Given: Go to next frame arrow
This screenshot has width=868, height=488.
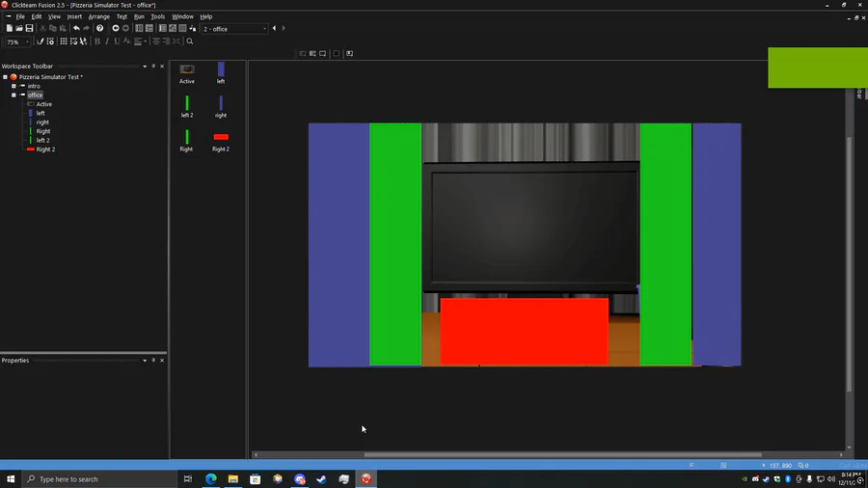Looking at the screenshot, I should (x=284, y=28).
